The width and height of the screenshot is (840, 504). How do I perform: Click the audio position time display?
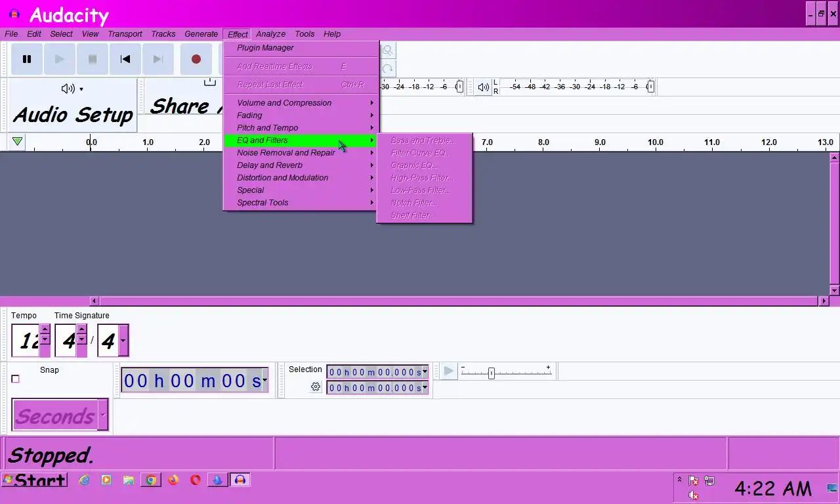click(192, 381)
